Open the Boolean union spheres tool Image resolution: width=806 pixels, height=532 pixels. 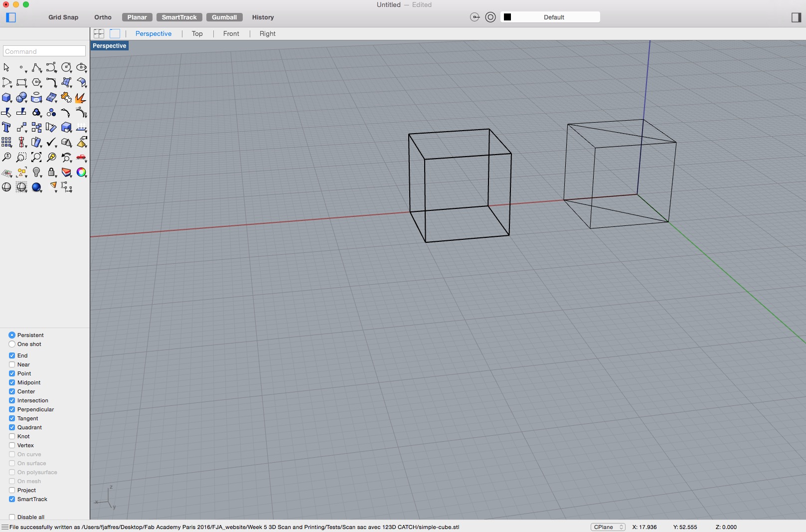21,98
